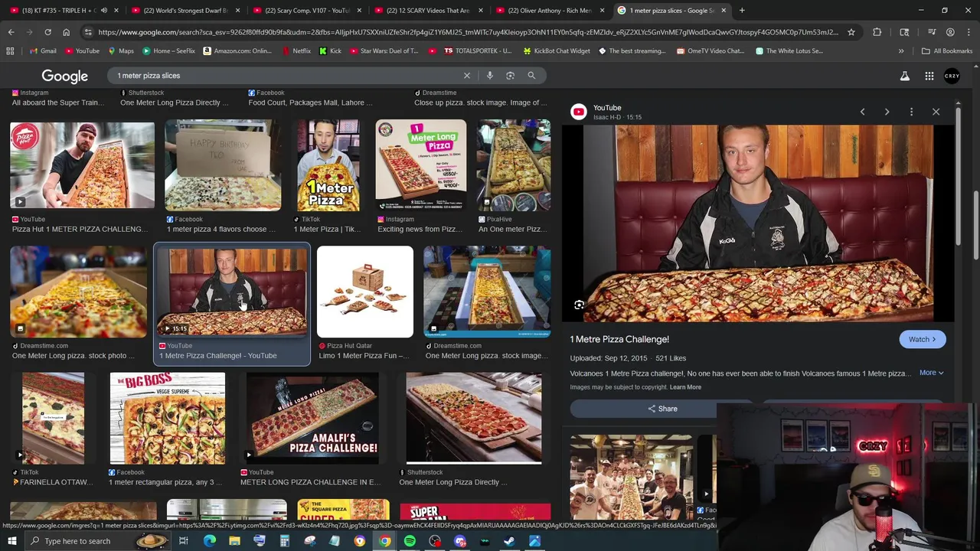Open the Kick bookmark
Viewport: 980px width, 551px height.
330,51
